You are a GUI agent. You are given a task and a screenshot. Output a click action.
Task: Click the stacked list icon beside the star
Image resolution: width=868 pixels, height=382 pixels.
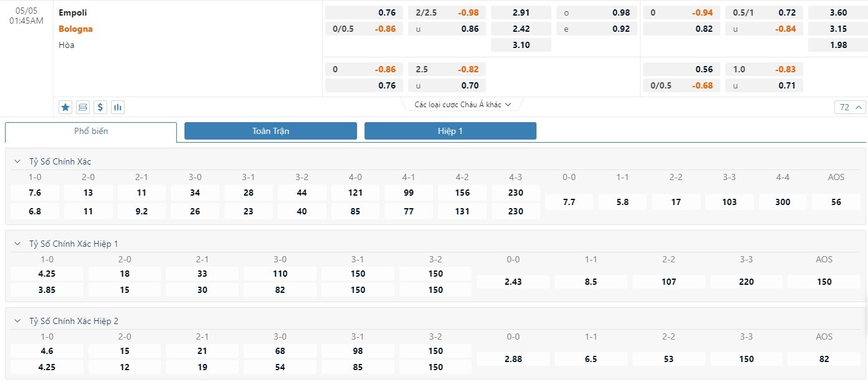[83, 107]
